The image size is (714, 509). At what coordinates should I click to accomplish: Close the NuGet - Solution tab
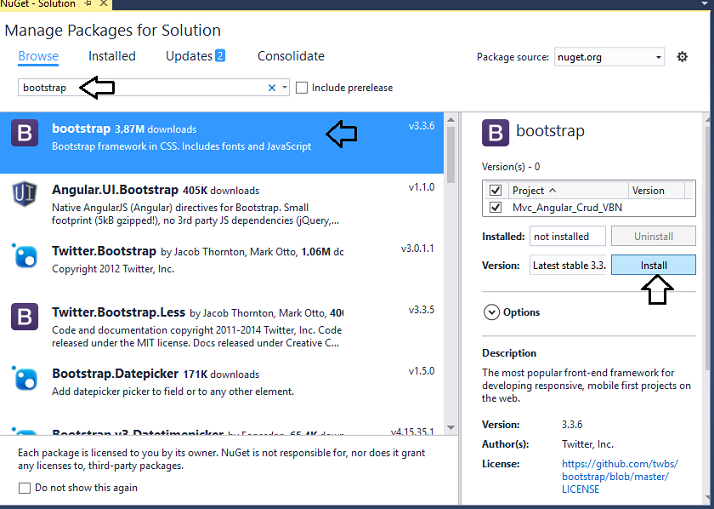pyautogui.click(x=103, y=4)
